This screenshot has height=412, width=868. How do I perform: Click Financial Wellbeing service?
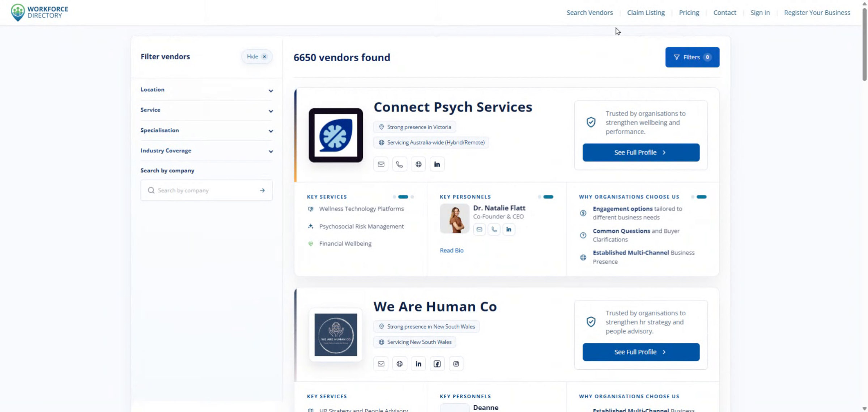345,244
